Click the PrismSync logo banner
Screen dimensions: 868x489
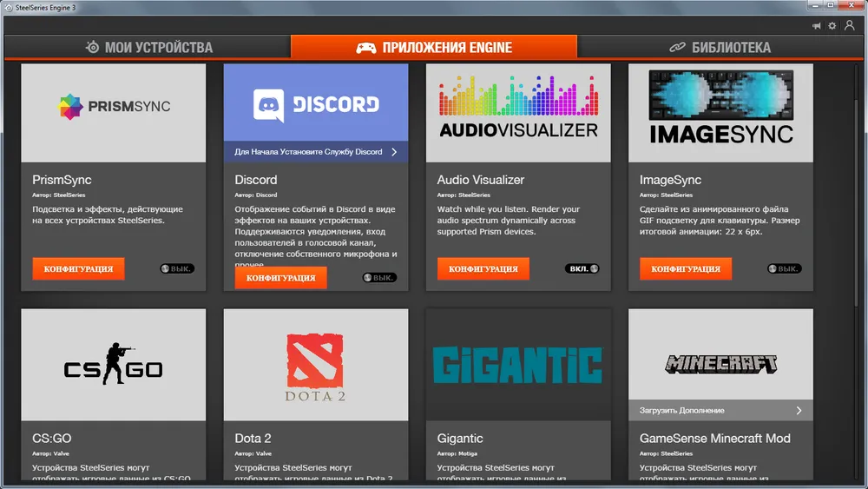114,107
